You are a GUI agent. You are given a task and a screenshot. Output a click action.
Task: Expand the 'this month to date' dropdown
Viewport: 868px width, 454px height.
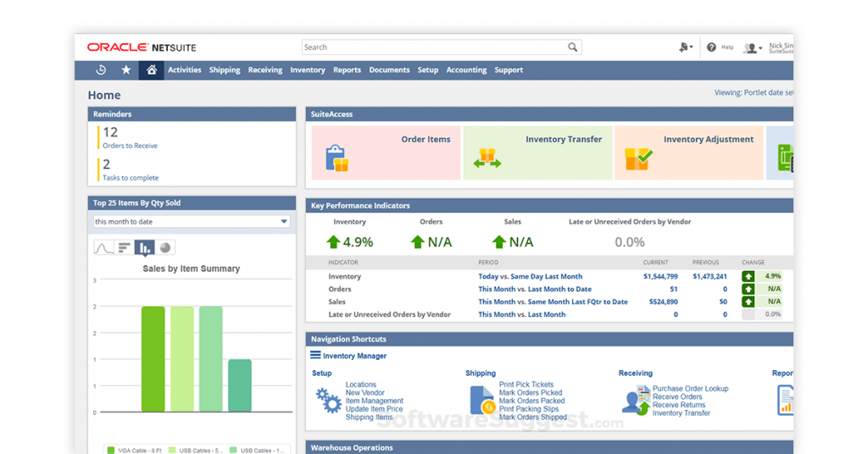(x=284, y=222)
